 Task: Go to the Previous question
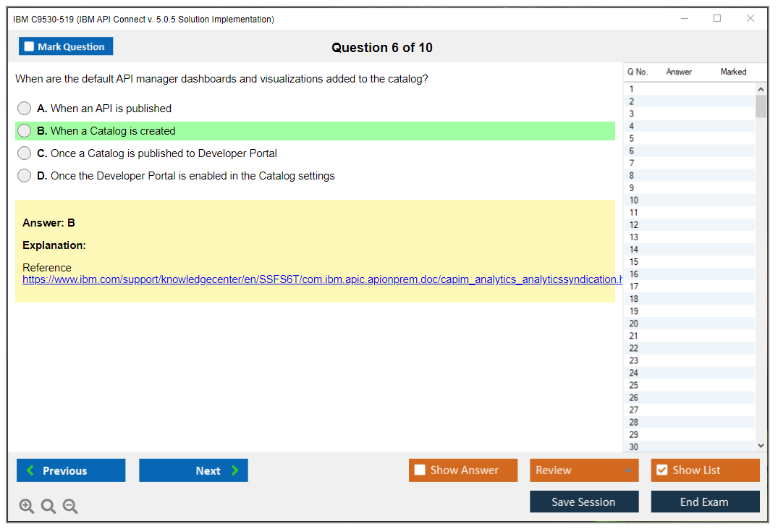[71, 470]
